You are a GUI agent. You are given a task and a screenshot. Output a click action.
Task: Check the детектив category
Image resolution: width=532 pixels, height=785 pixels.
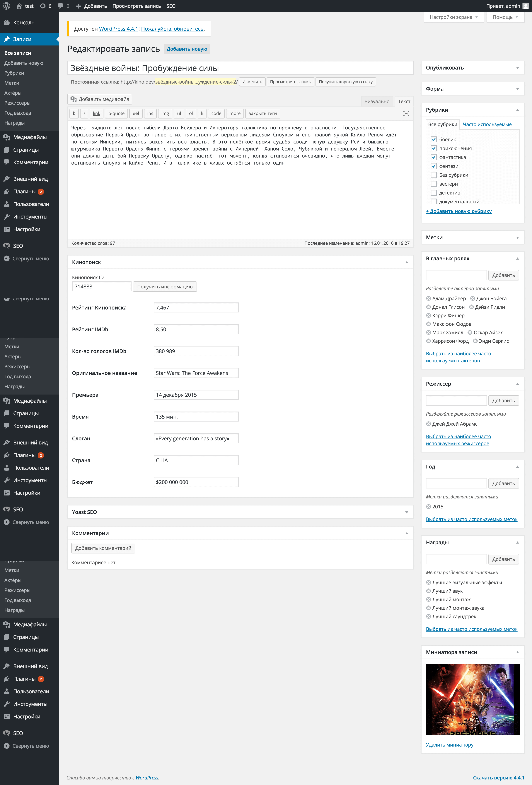click(x=434, y=193)
